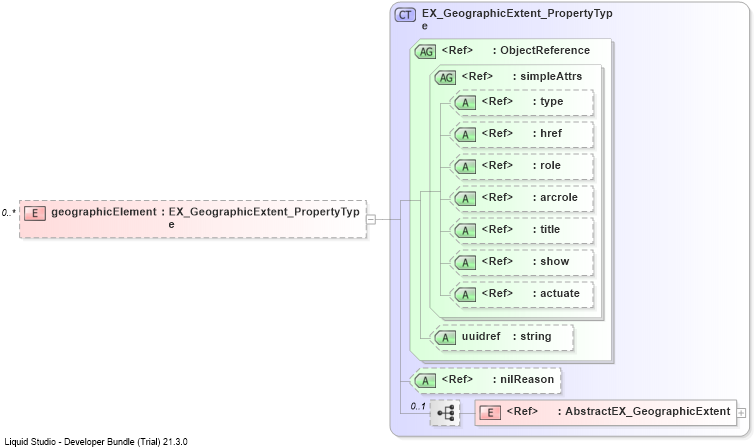
Task: Click the A icon next to arcrole
Action: [x=465, y=199]
